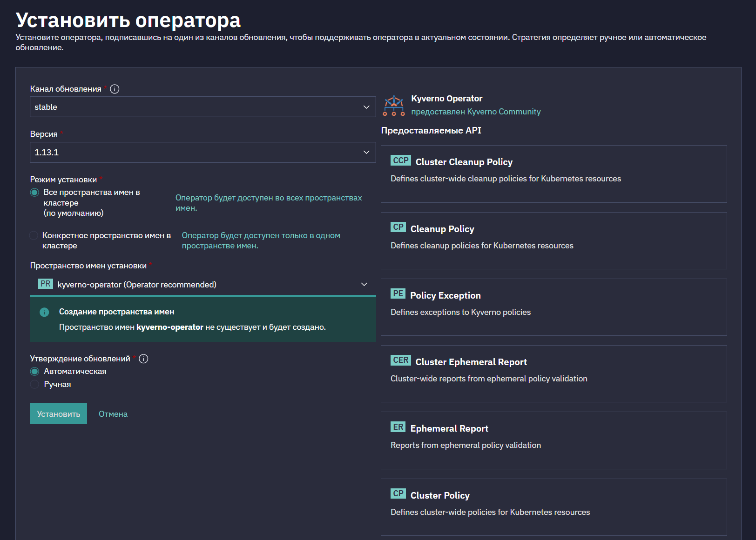
Task: Click the CER badge for Cluster Ephemeral Report
Action: (400, 360)
